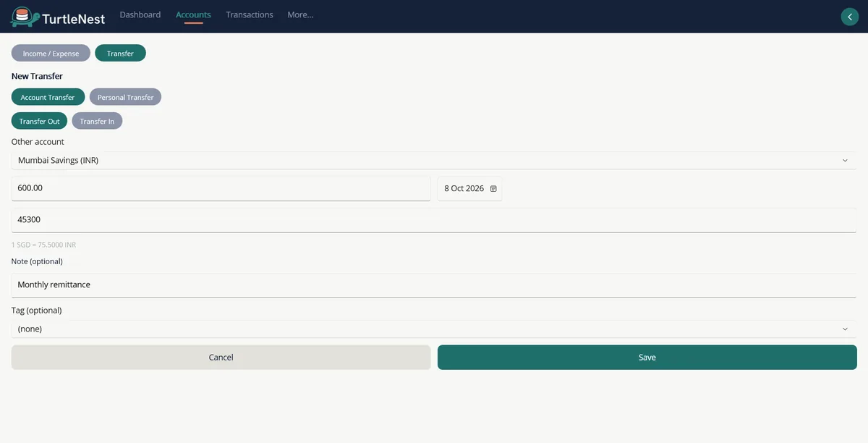
Task: Choose Account Transfer type
Action: tap(48, 97)
